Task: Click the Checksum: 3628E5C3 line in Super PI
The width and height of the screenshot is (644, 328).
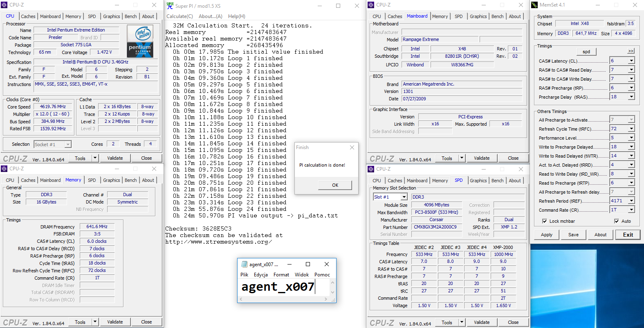Action: coord(198,228)
